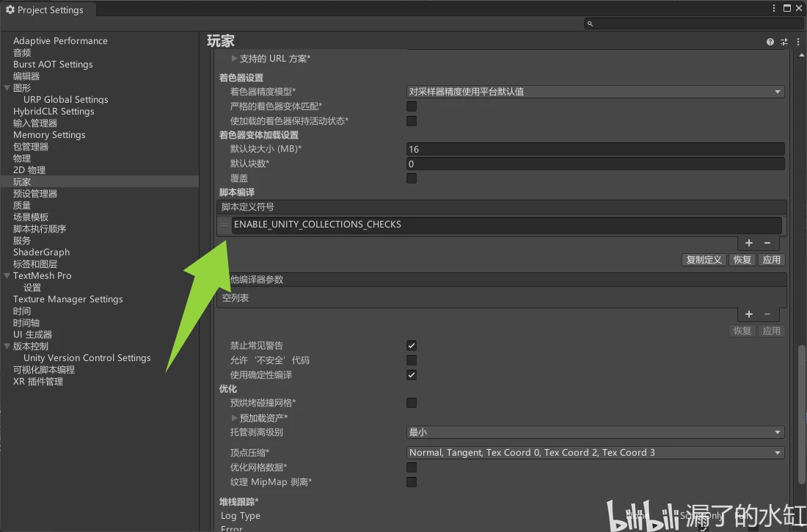Click the Project Settings gear icon
The width and height of the screenshot is (807, 532).
pos(10,10)
